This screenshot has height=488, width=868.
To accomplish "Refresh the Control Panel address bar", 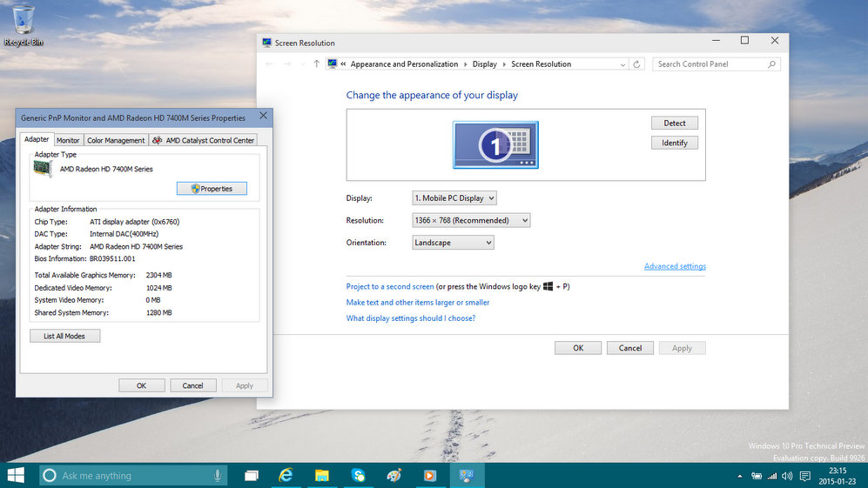I will (x=637, y=64).
